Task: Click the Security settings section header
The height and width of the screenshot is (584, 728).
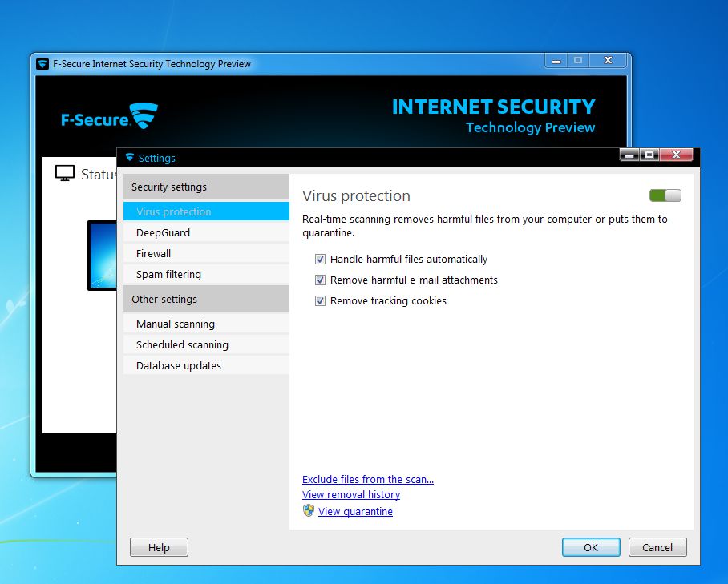Action: (x=206, y=187)
